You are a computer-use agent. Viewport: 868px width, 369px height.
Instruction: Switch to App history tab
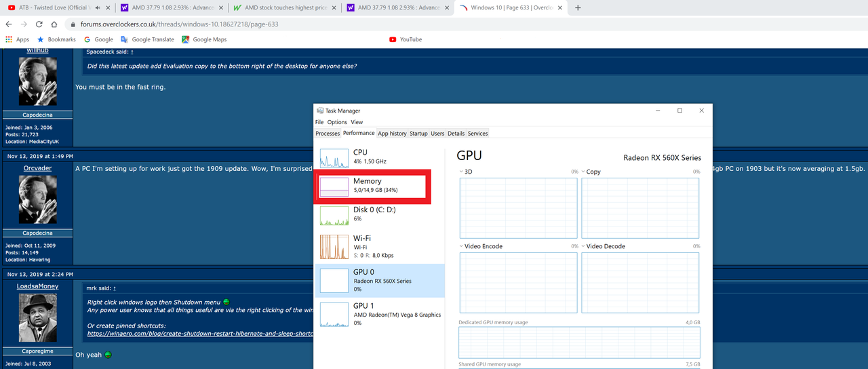click(x=392, y=134)
